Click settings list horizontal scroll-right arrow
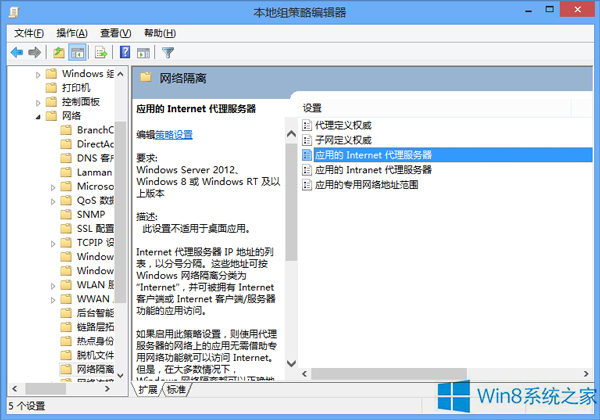600x420 pixels. [x=586, y=374]
